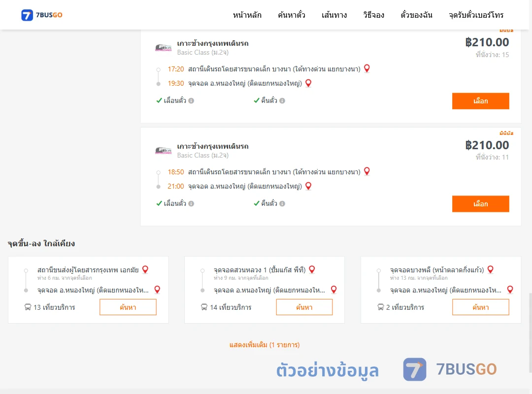This screenshot has height=394, width=532.
Task: Show คืนตั๋ว info icon on 17:20 trip
Action: click(x=282, y=101)
